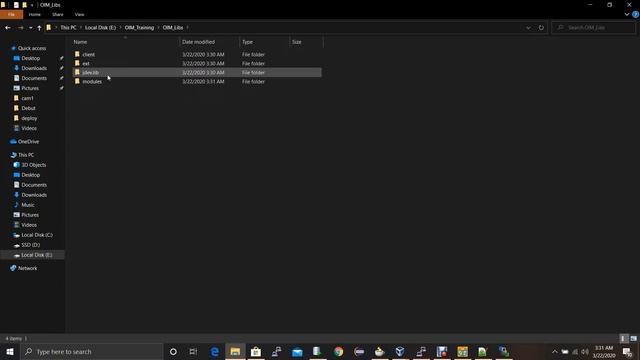Open volume control in tray
This screenshot has height=360, width=640.
point(585,351)
